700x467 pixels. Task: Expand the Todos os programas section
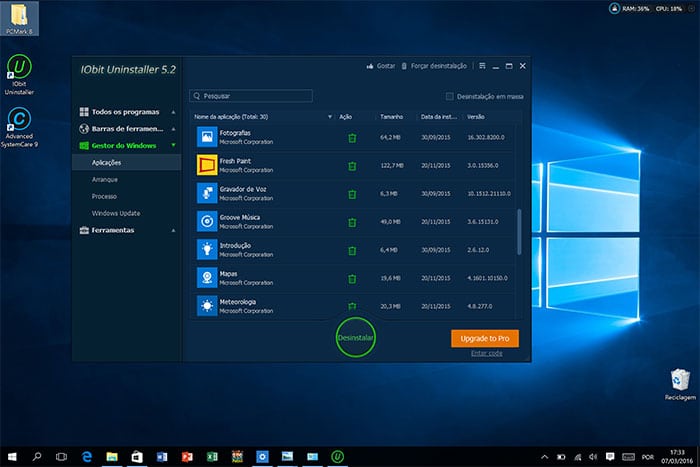pos(173,112)
